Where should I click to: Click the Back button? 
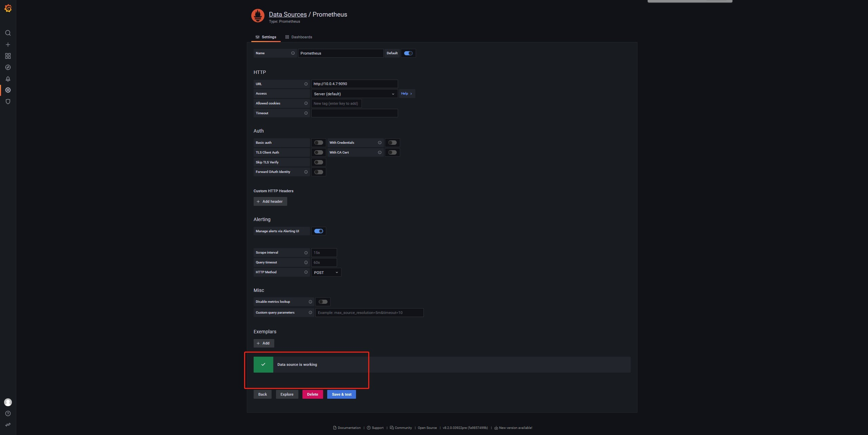262,394
